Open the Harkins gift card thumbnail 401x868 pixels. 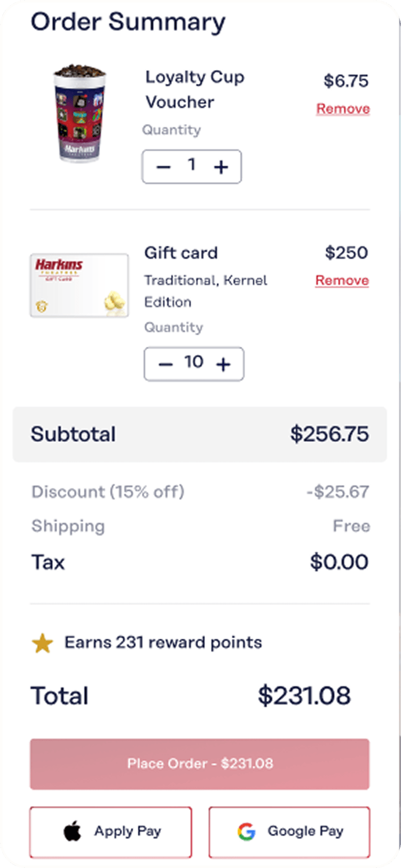(x=79, y=285)
